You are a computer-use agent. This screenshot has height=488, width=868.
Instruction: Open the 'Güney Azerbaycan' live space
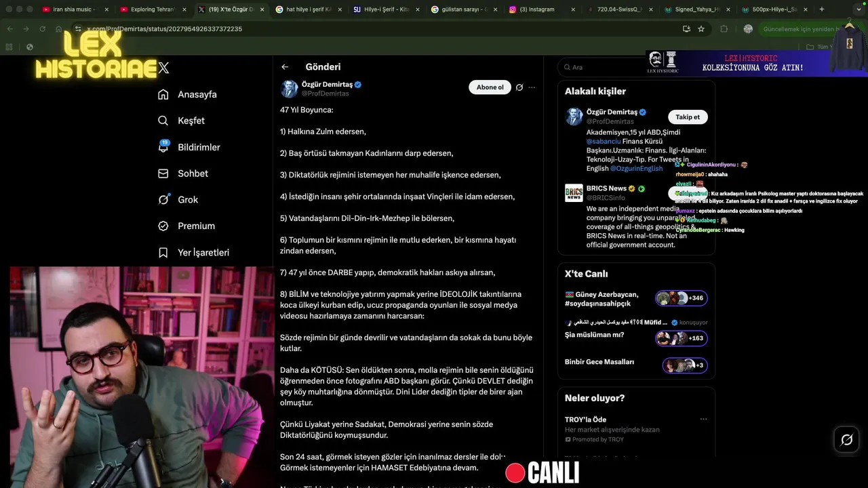601,299
